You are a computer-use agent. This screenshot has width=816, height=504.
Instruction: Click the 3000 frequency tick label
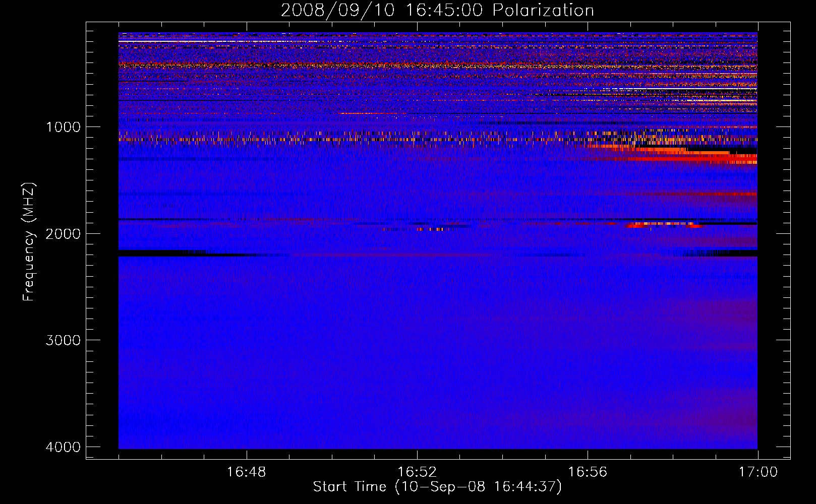coord(63,340)
